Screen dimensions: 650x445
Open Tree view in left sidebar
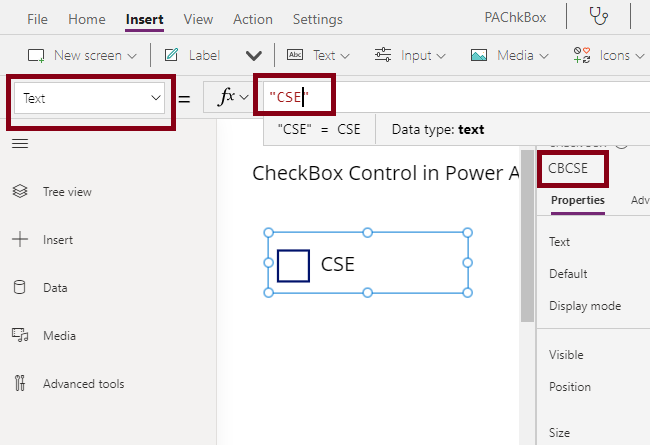(67, 192)
